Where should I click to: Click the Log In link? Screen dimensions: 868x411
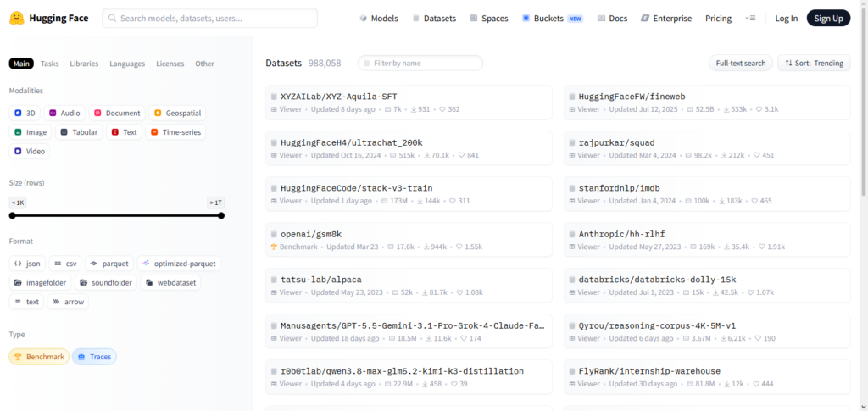pos(786,19)
